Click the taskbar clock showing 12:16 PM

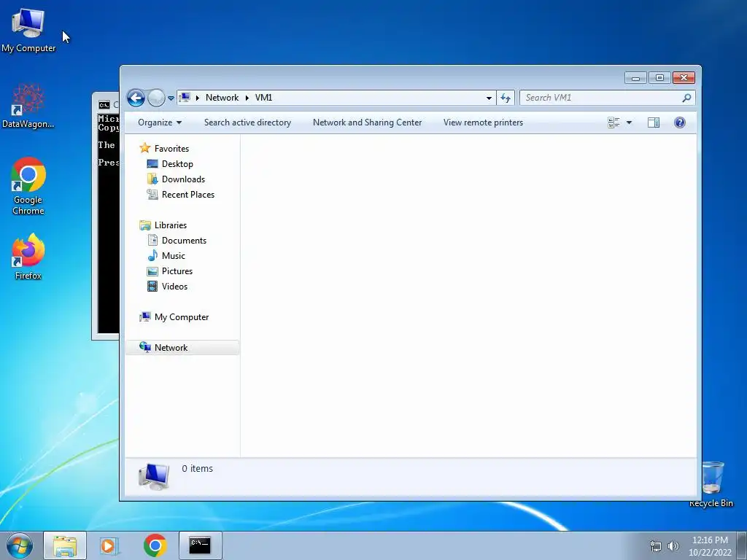click(710, 546)
